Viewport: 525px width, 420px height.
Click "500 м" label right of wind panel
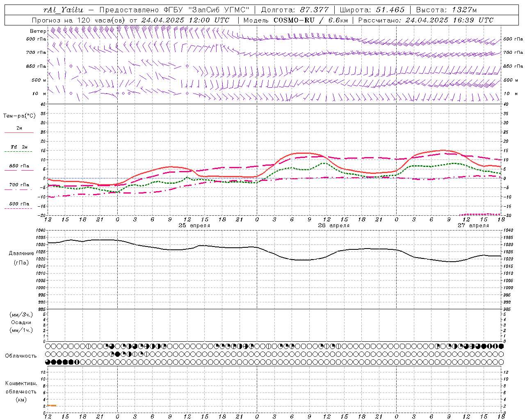click(511, 80)
